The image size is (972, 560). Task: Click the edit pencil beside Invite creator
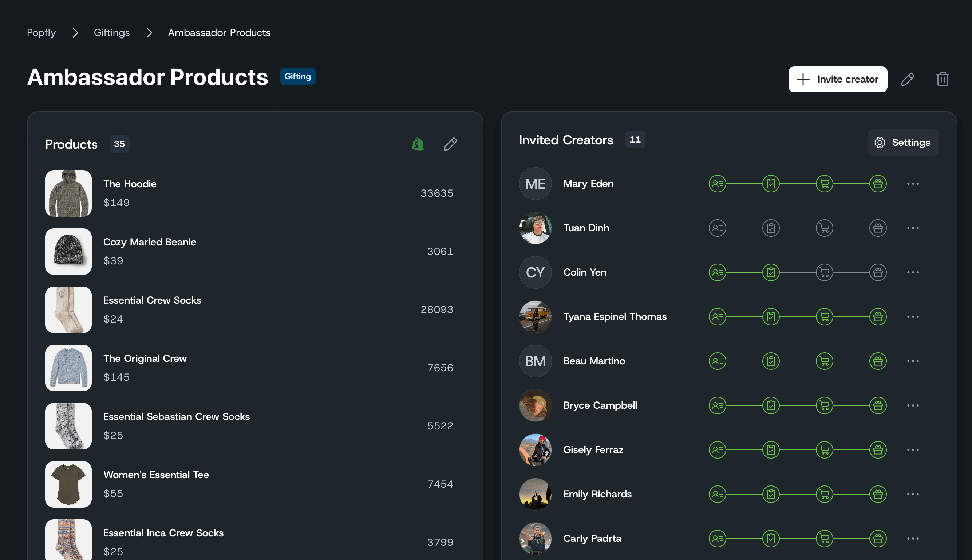907,79
